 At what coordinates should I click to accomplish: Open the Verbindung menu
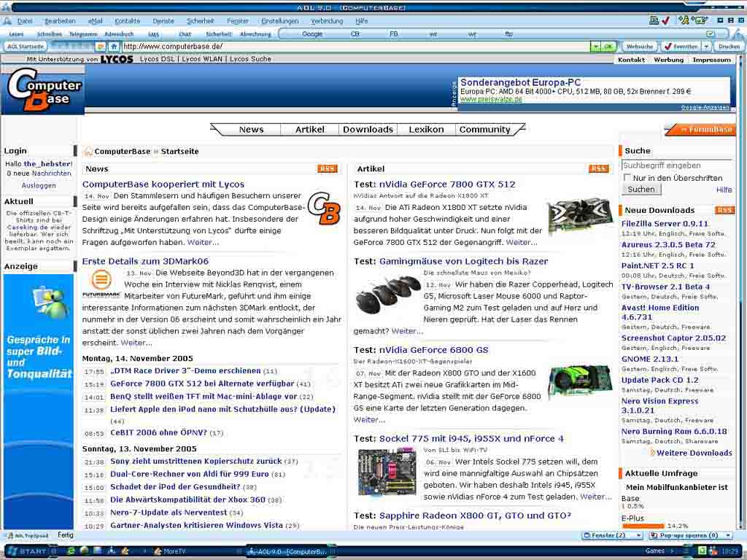point(327,21)
